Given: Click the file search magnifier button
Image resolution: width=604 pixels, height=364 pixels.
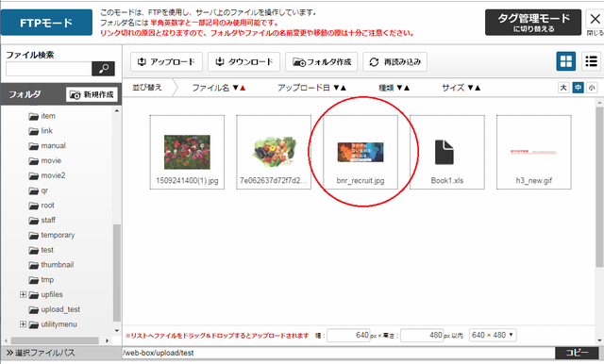Looking at the screenshot, I should (x=103, y=69).
